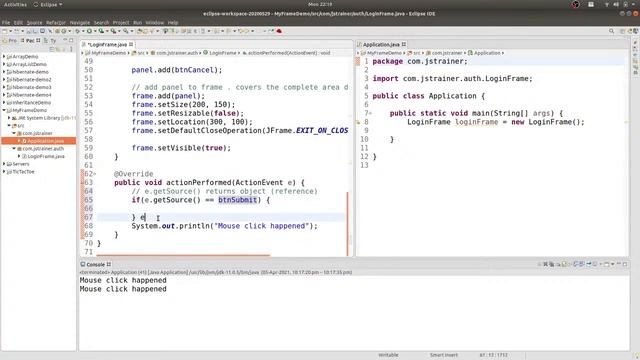Expand the ArrayDemo project

pyautogui.click(x=4, y=57)
